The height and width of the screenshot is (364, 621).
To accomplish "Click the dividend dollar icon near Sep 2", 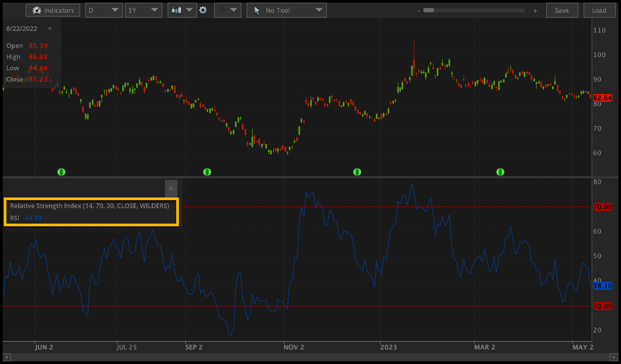I will point(207,172).
